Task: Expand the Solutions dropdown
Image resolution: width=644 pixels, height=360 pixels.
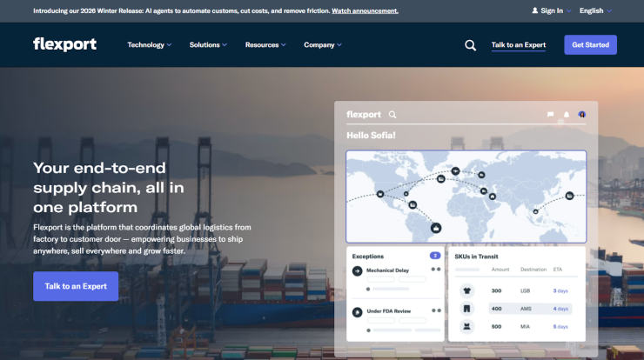Action: coord(208,44)
